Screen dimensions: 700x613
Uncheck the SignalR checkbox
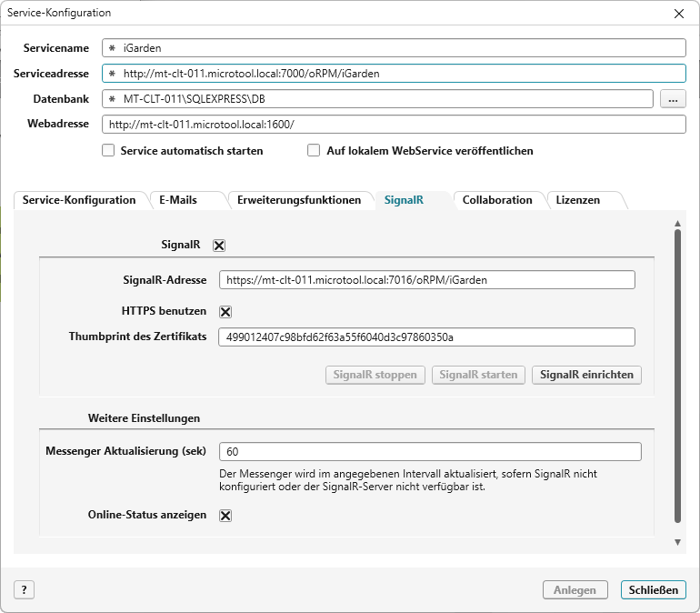tap(219, 245)
